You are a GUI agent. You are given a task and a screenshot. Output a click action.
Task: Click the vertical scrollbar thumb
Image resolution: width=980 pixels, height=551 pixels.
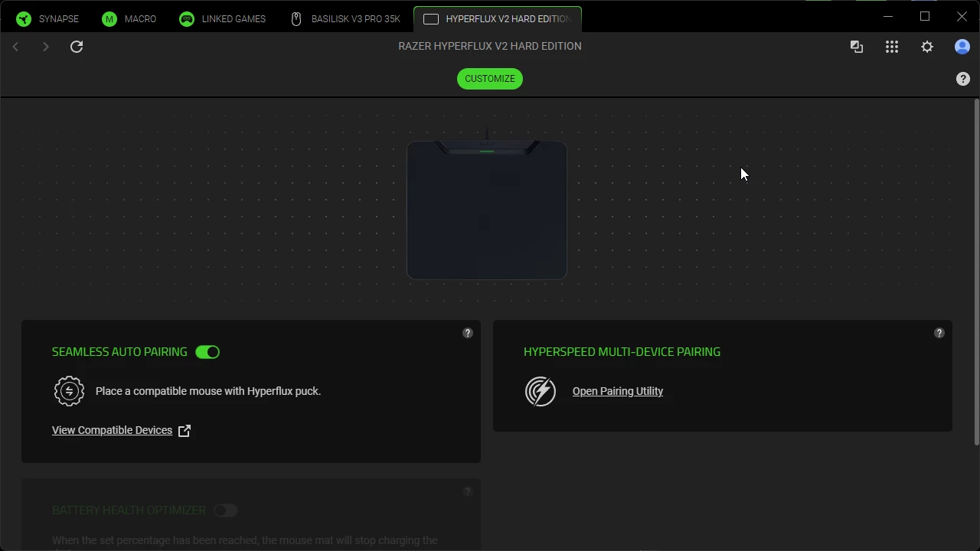(976, 272)
